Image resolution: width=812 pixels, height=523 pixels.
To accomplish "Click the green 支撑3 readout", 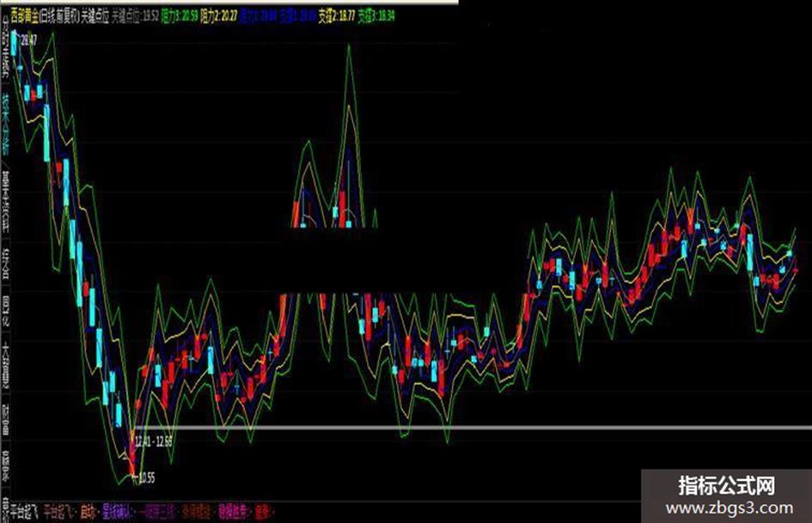I will click(376, 16).
